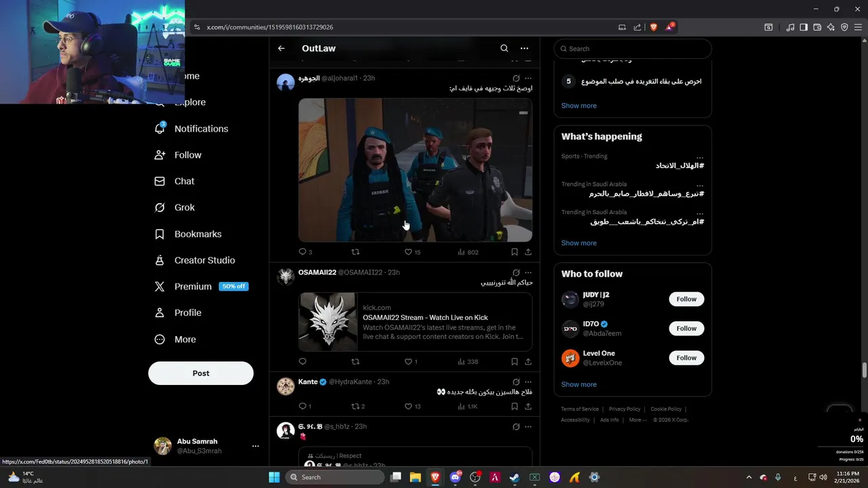This screenshot has width=868, height=488.
Task: Like the الجوهرة post with 15 likes
Action: click(412, 251)
